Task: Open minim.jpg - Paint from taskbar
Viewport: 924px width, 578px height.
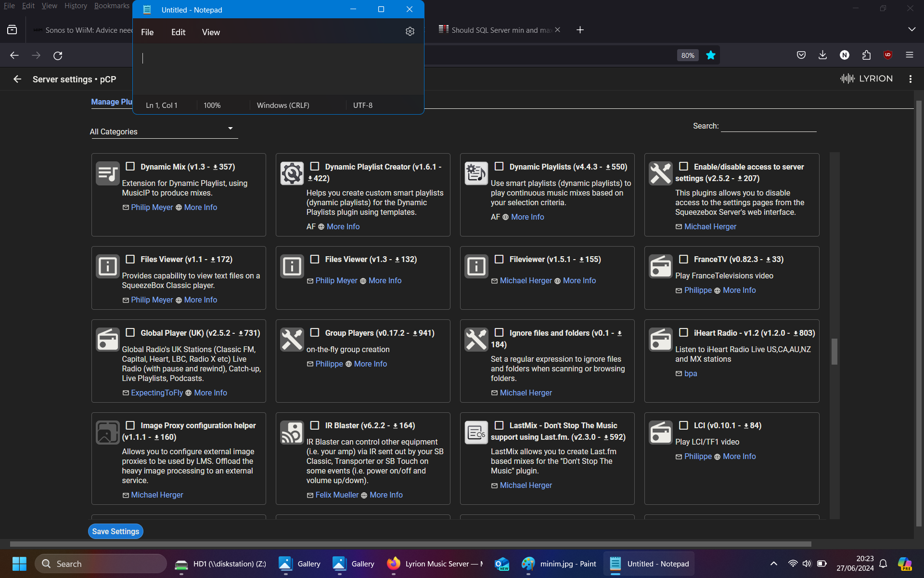Action: [x=559, y=564]
